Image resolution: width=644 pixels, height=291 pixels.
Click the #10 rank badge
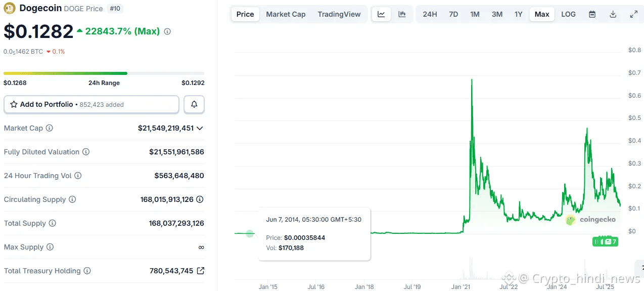(115, 9)
